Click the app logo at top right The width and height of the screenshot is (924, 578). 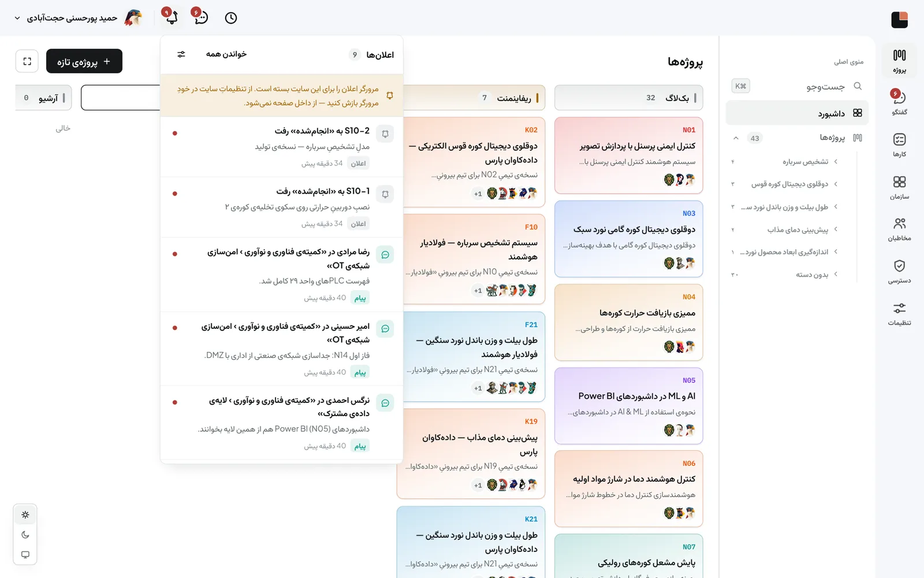point(899,20)
